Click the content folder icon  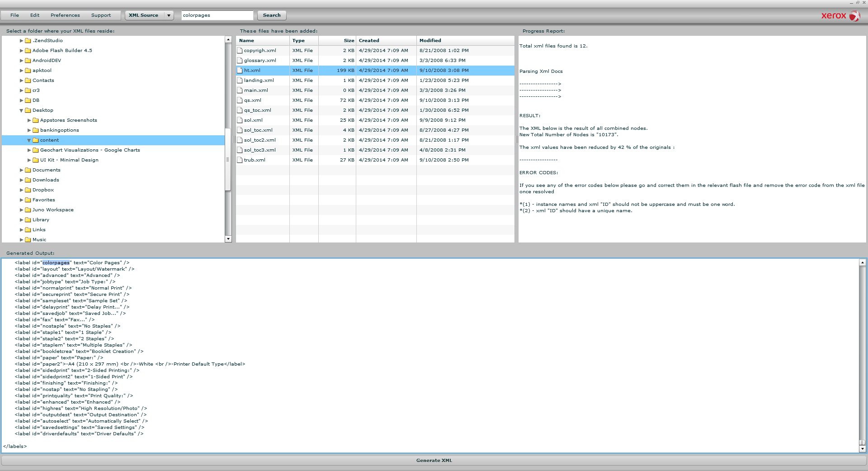pyautogui.click(x=36, y=140)
